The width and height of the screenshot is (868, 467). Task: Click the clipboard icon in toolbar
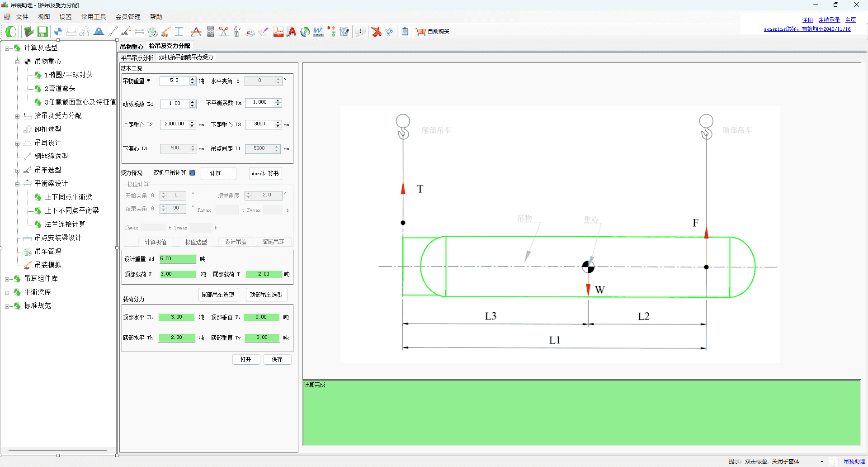coord(405,32)
